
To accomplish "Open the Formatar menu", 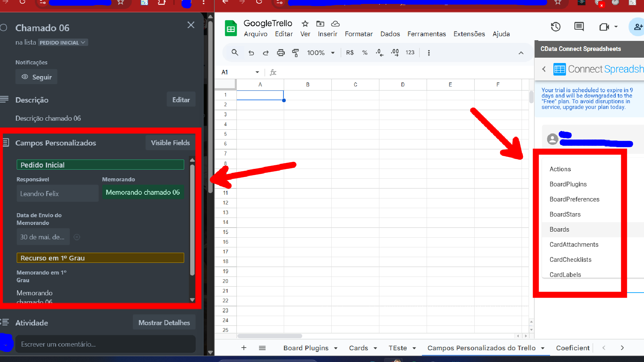I will (359, 34).
